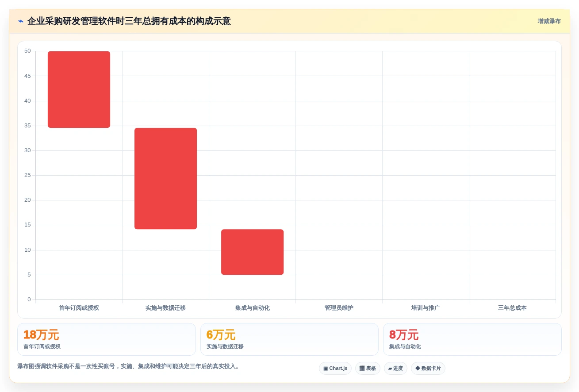Click the y-axis value 25
Screen dimensions: 579x392
27,175
